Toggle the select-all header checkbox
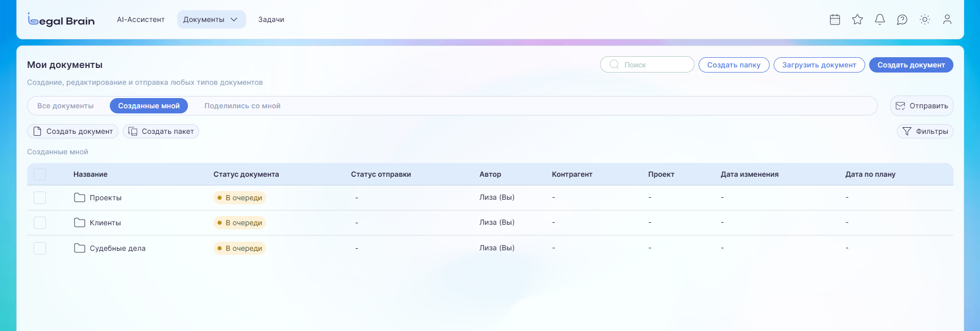Image resolution: width=980 pixels, height=331 pixels. click(x=40, y=174)
